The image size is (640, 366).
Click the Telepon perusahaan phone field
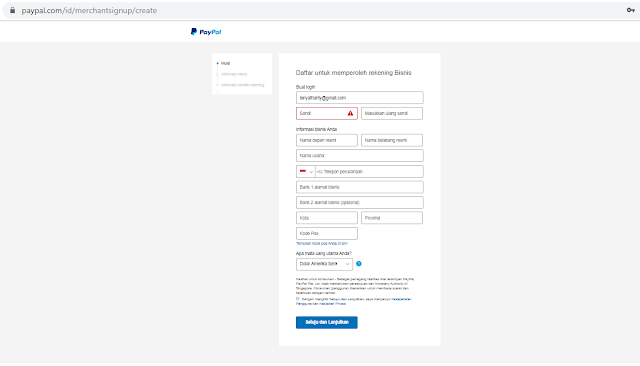click(x=369, y=172)
